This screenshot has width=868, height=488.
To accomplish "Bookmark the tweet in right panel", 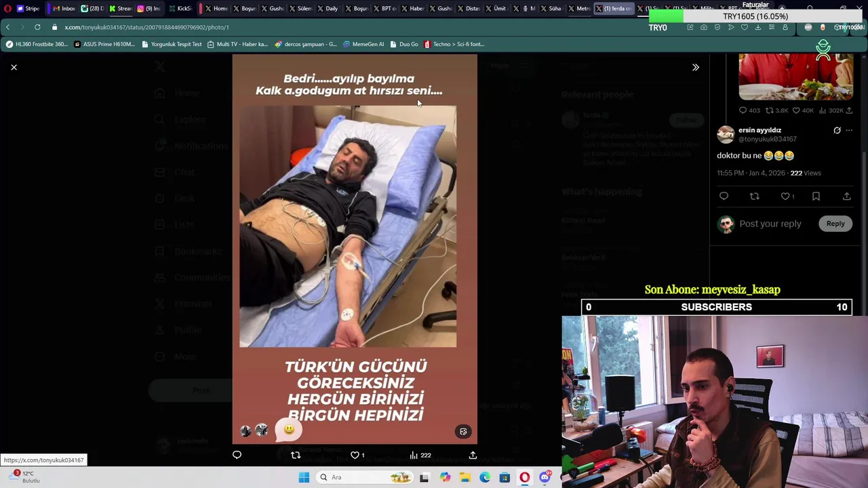I will pyautogui.click(x=816, y=196).
